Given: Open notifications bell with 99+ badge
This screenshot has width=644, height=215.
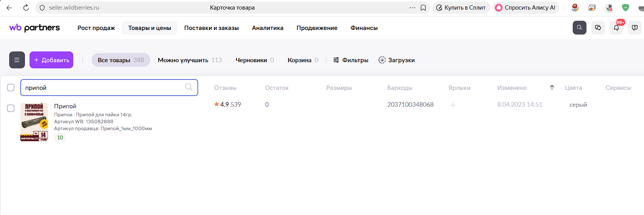Looking at the screenshot, I should coord(616,28).
